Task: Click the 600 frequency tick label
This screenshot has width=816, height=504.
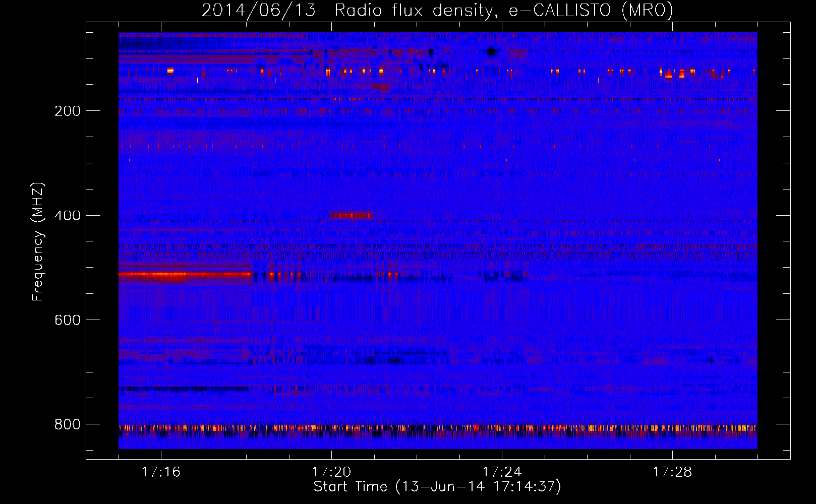Action: 68,321
